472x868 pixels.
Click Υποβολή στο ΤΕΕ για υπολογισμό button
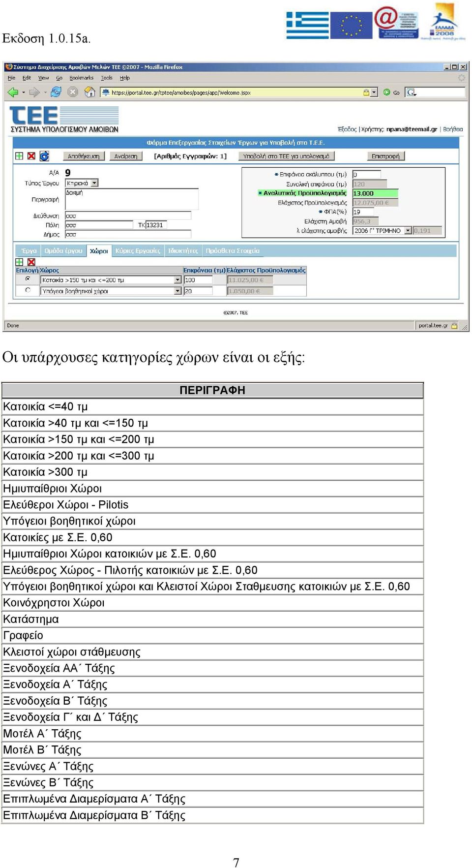286,156
